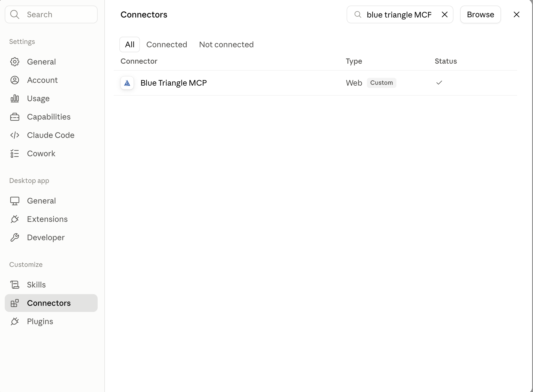Close the settings dialog
The width and height of the screenshot is (533, 392).
(517, 14)
